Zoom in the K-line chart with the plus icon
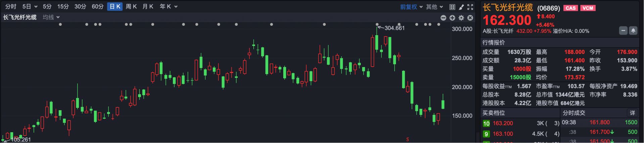Image resolution: width=644 pixels, height=143 pixels. 452,18
